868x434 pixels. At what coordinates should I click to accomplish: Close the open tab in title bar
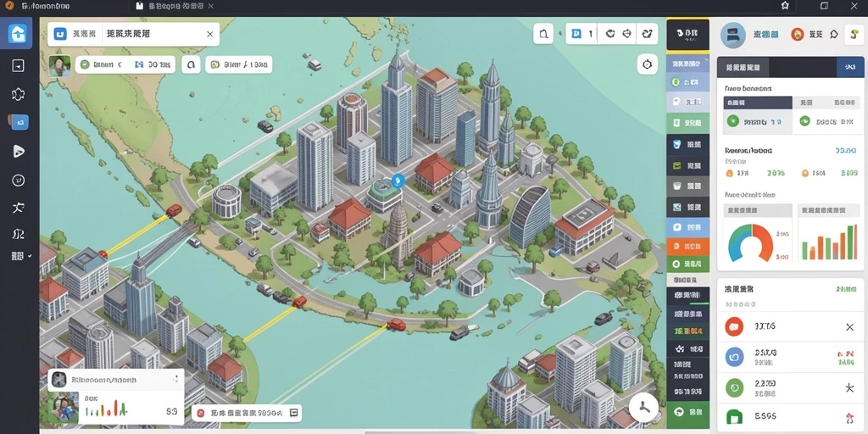[211, 6]
